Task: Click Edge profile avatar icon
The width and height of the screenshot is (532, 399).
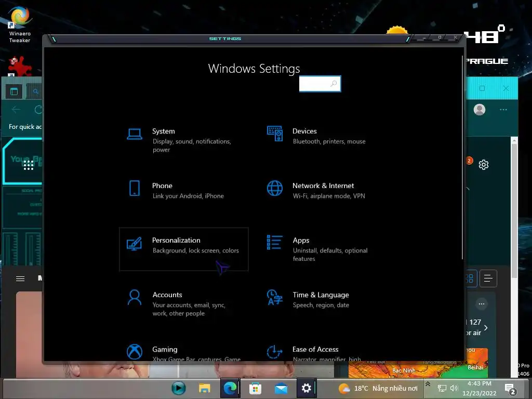Action: 480,110
